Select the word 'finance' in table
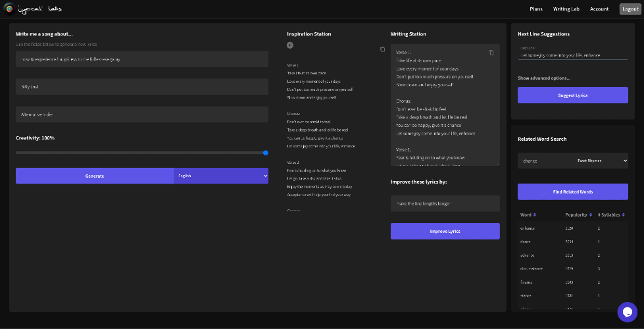The height and width of the screenshot is (329, 644). (526, 282)
